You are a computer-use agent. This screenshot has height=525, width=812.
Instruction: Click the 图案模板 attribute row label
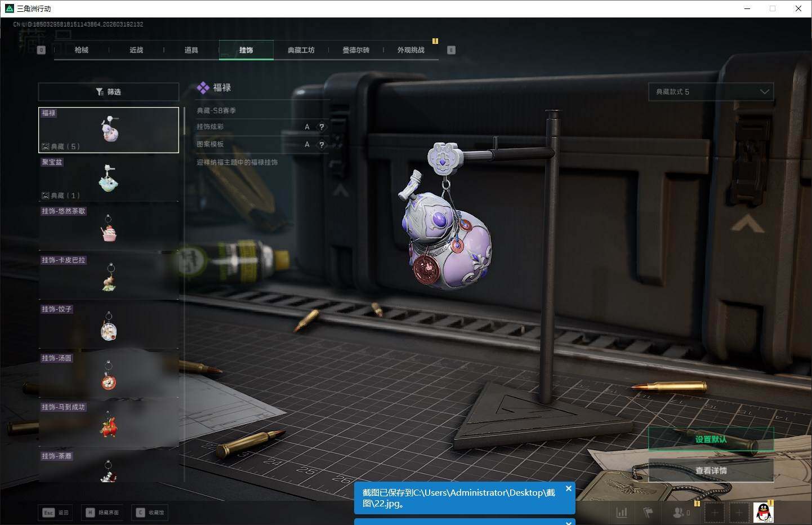(210, 144)
